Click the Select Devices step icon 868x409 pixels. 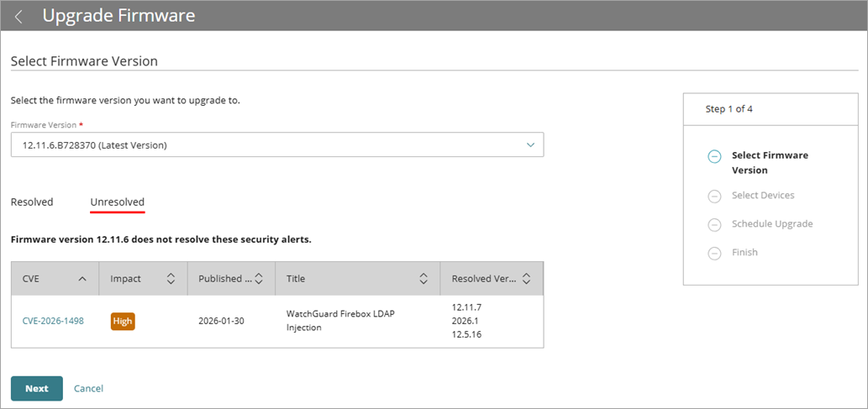coord(715,196)
